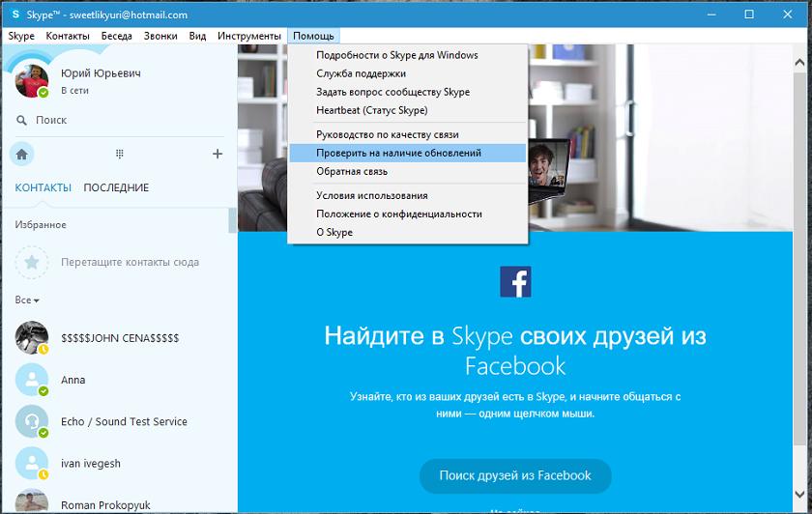Image resolution: width=812 pixels, height=514 pixels.
Task: Click Поиск друзей из Facebook button
Action: (x=515, y=475)
